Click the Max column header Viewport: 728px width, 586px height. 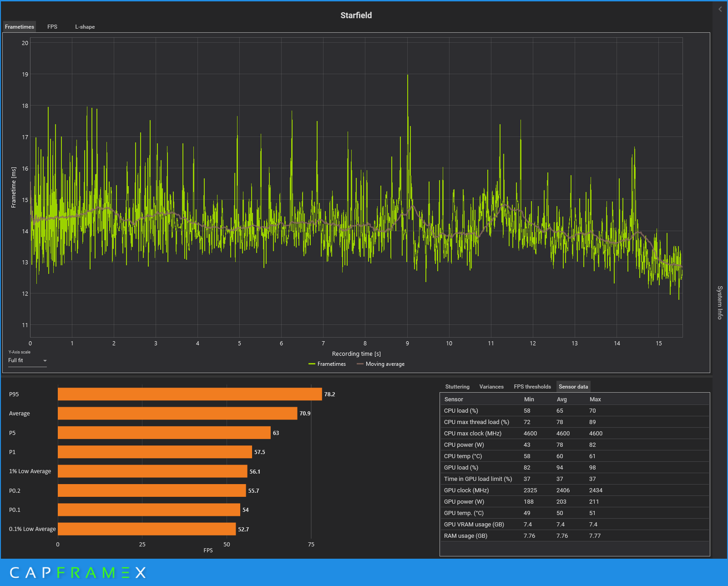coord(595,399)
